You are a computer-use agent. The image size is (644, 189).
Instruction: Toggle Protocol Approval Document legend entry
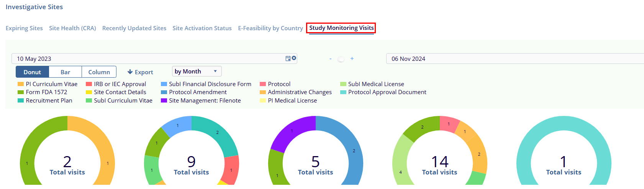pyautogui.click(x=387, y=92)
